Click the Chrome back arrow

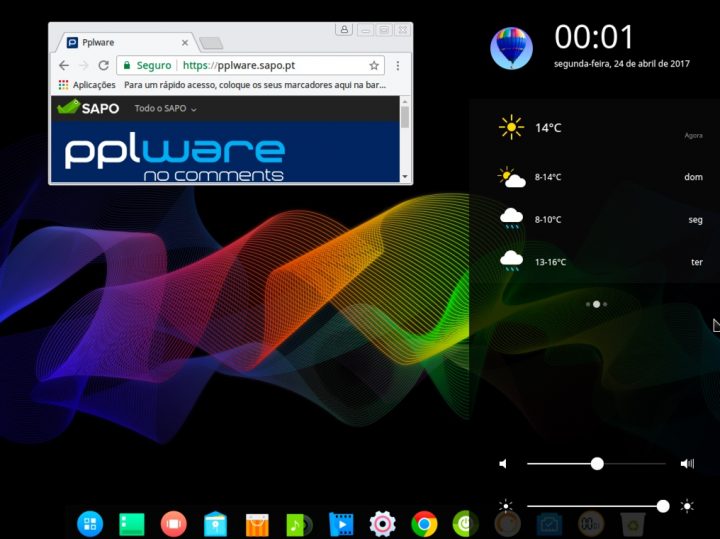coord(63,65)
